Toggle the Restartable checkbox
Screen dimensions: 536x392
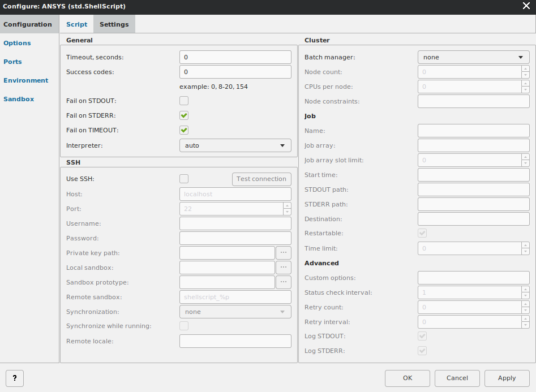[x=422, y=233]
